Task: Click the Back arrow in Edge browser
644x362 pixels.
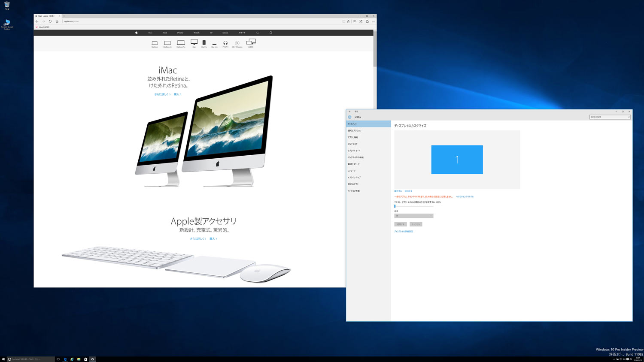Action: click(x=37, y=21)
